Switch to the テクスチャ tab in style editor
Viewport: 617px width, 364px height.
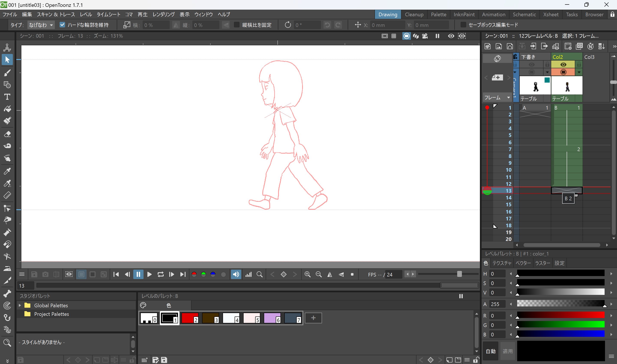tap(502, 263)
